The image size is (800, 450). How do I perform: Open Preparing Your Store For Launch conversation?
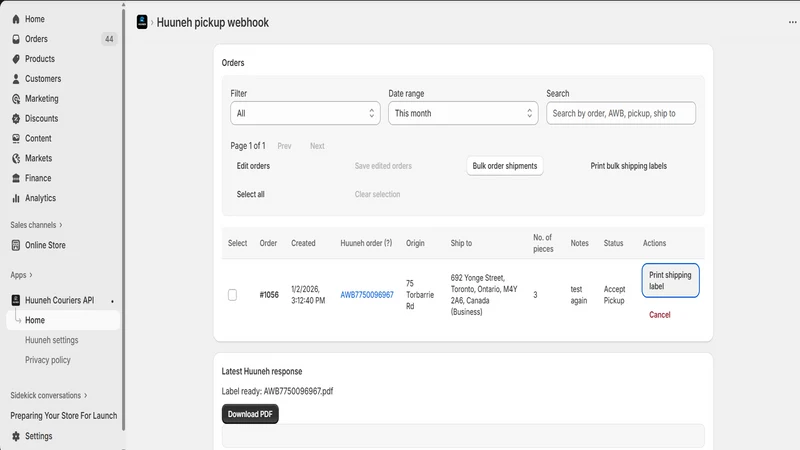(x=64, y=416)
